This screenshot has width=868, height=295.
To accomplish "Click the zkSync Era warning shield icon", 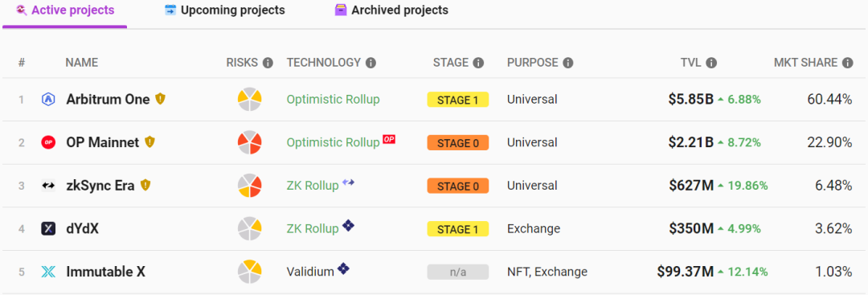I will tap(145, 186).
